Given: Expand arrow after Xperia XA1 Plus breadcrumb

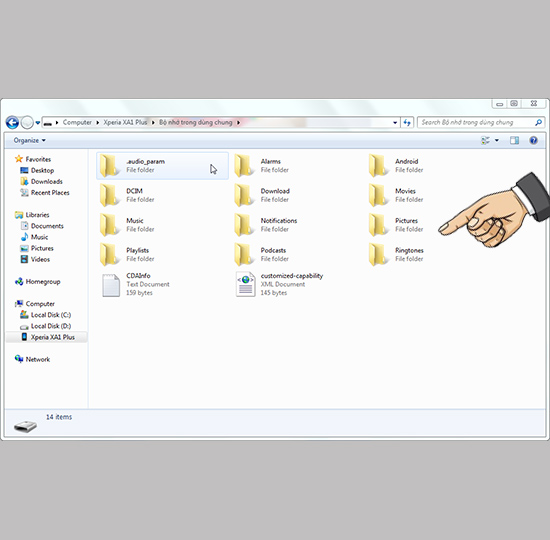Looking at the screenshot, I should click(153, 122).
